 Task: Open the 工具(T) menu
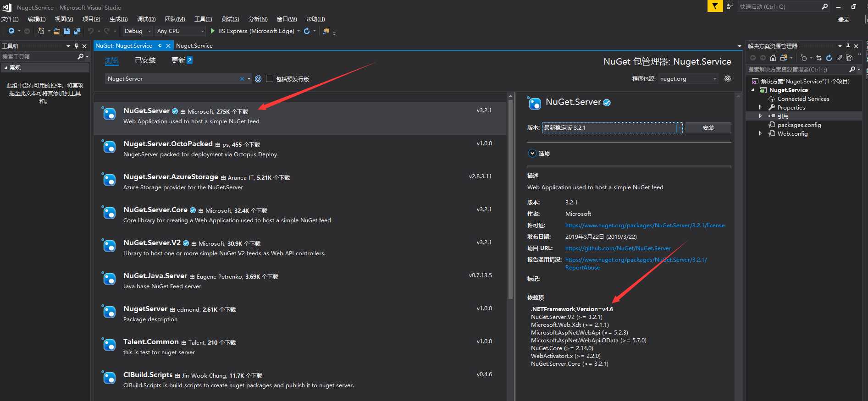(203, 19)
